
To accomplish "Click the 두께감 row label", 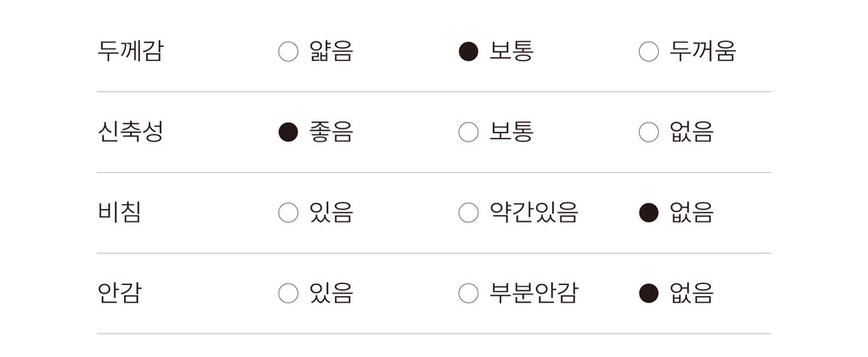I will click(x=130, y=51).
